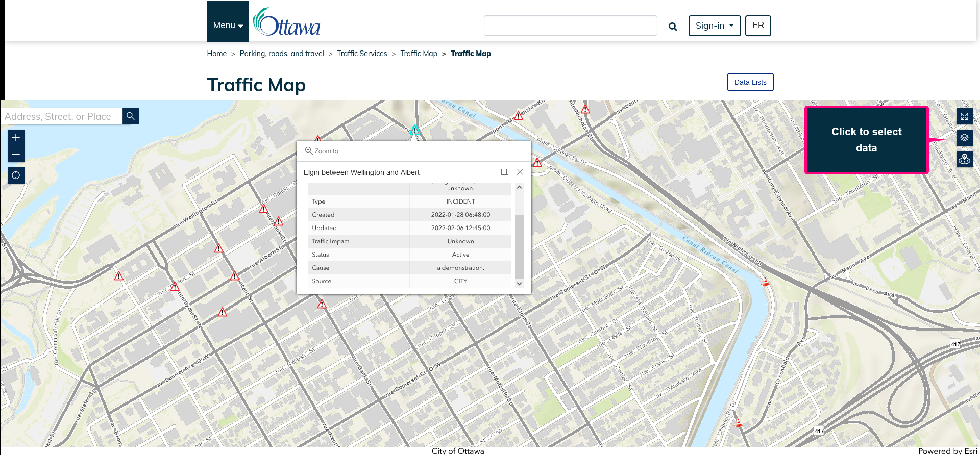Click the Type row label
Image resolution: width=980 pixels, height=455 pixels.
pyautogui.click(x=318, y=201)
